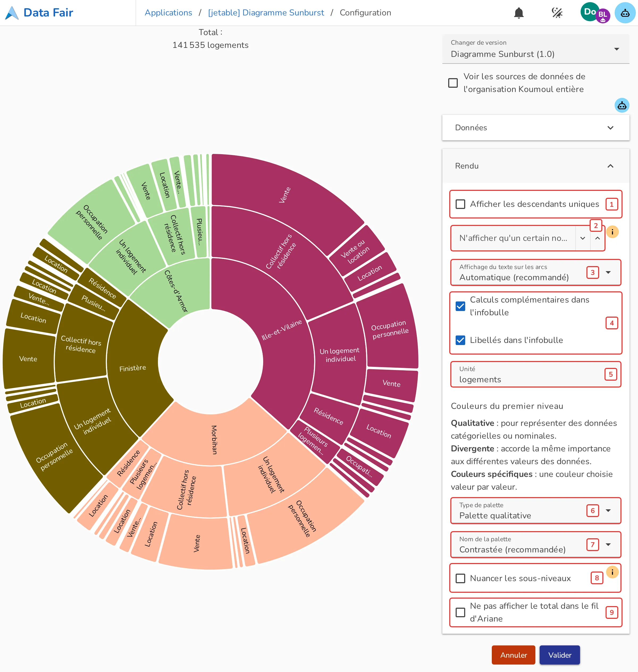638x672 pixels.
Task: Enable Voir les sources de données checkbox
Action: (x=453, y=83)
